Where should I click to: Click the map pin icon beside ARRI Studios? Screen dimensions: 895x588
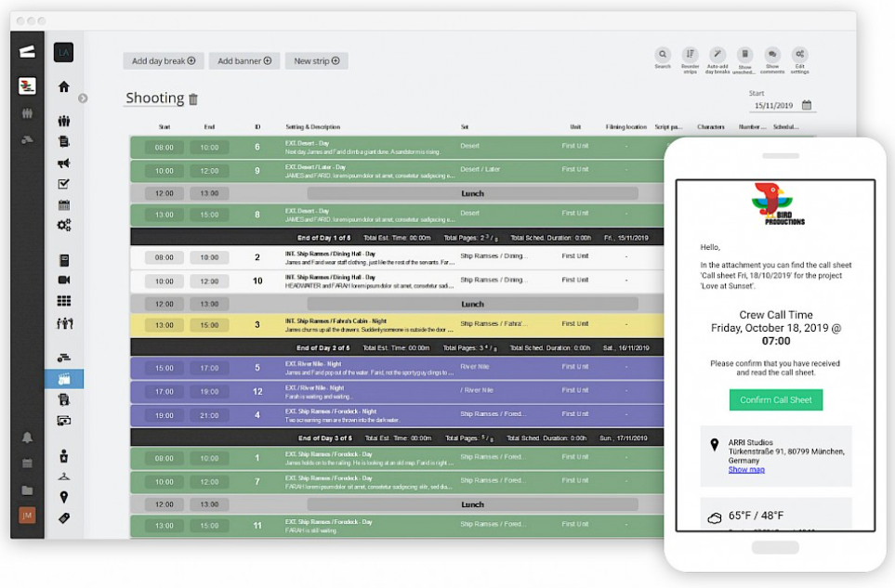coord(714,445)
